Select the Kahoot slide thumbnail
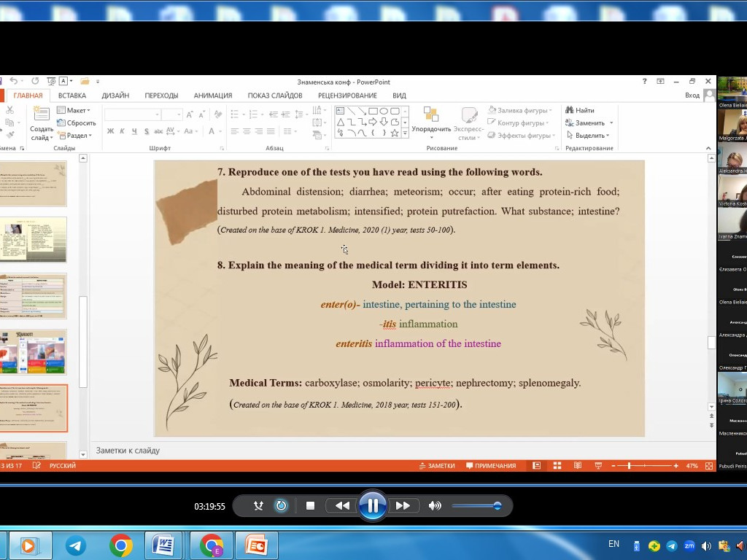This screenshot has width=747, height=560. tap(34, 352)
